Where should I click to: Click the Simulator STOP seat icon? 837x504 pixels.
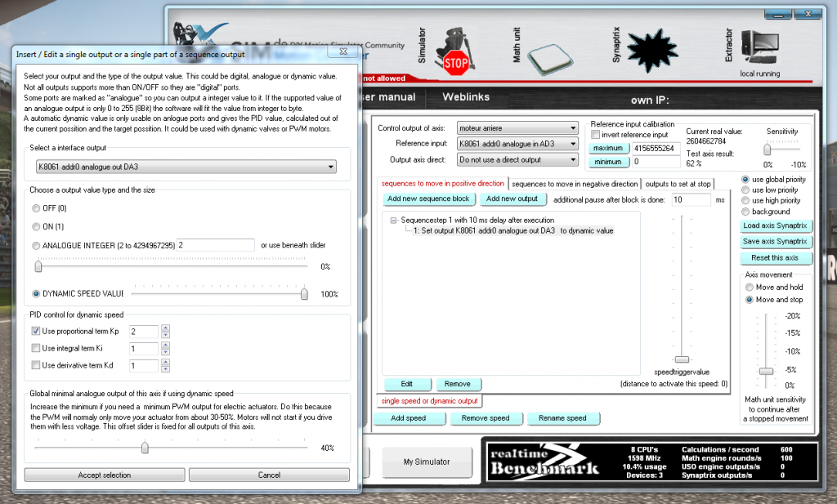click(x=455, y=51)
